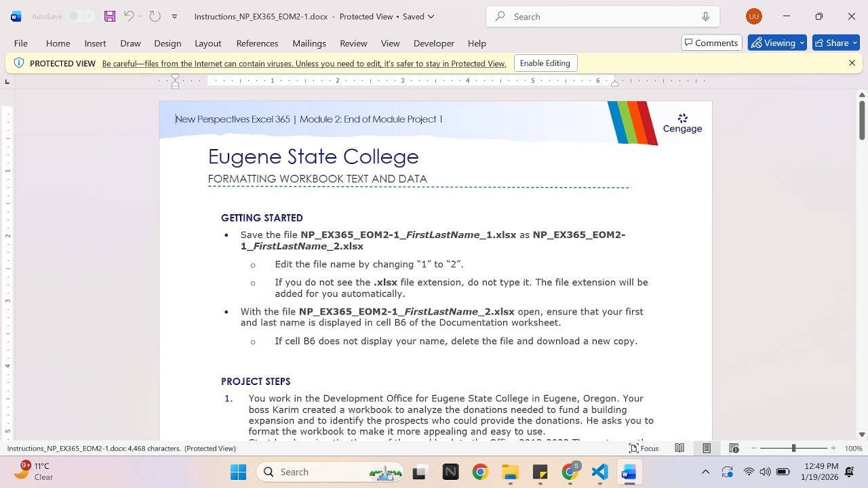Click the Focus mode button
This screenshot has height=488, width=868.
(x=644, y=448)
